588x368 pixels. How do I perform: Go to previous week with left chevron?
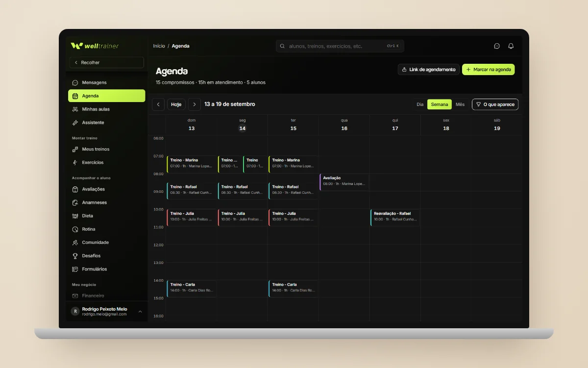point(158,105)
